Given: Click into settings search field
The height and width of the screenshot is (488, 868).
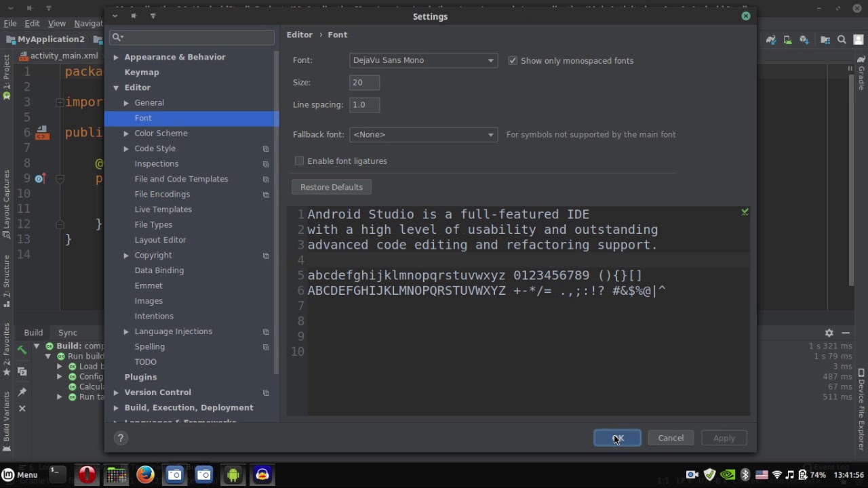Looking at the screenshot, I should [193, 37].
